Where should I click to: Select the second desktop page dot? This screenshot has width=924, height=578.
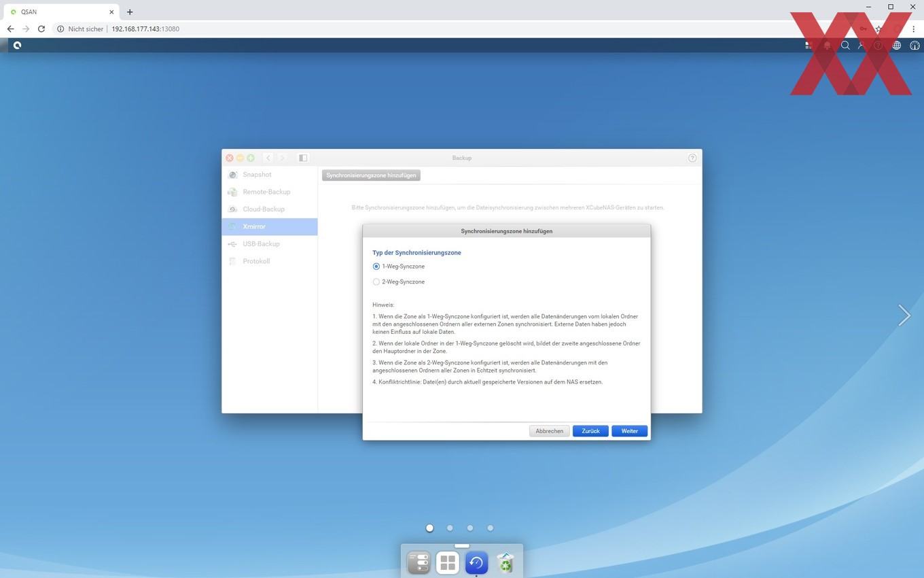[x=450, y=528]
